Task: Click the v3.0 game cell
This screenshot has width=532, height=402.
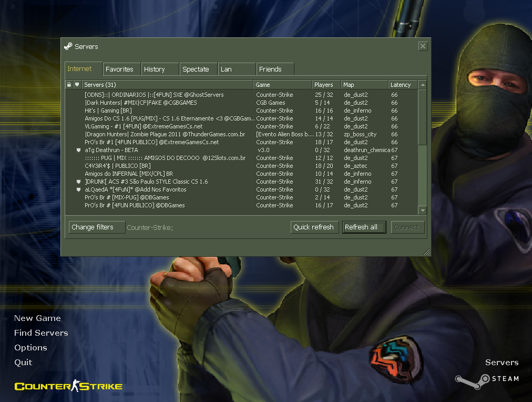Action: pyautogui.click(x=263, y=150)
